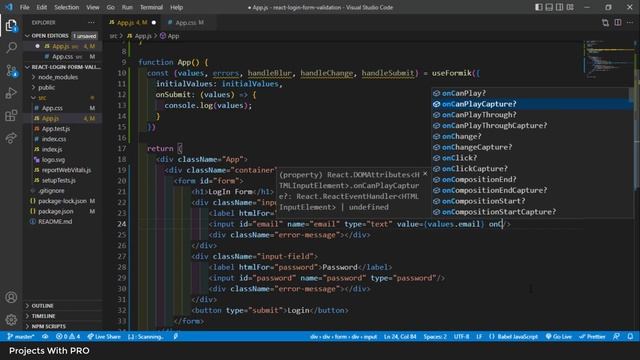The height and width of the screenshot is (360, 640).
Task: Expand the node_modules folder
Action: [x=58, y=77]
